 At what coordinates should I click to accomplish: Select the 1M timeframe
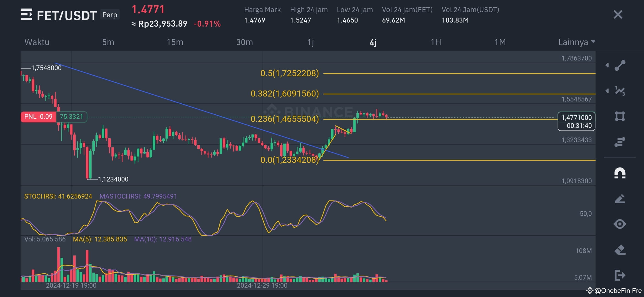click(500, 42)
